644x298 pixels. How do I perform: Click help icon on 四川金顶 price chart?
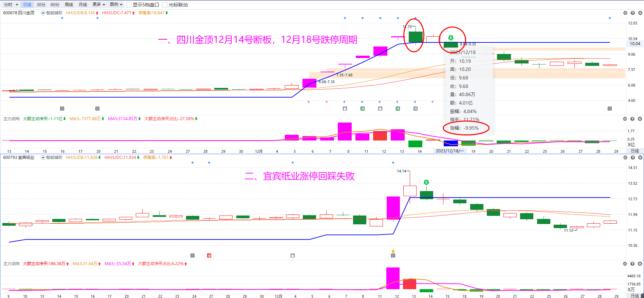click(x=632, y=13)
